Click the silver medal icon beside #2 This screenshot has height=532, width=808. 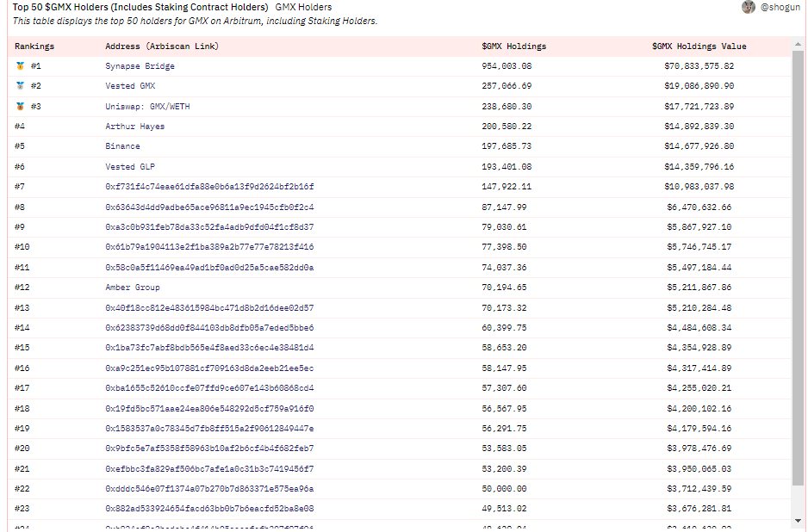(20, 86)
